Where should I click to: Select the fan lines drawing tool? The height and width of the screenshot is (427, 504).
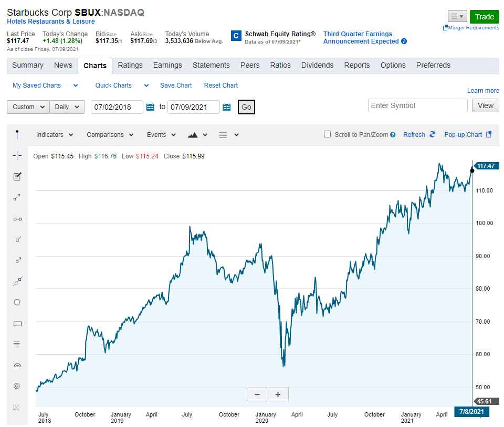click(17, 407)
